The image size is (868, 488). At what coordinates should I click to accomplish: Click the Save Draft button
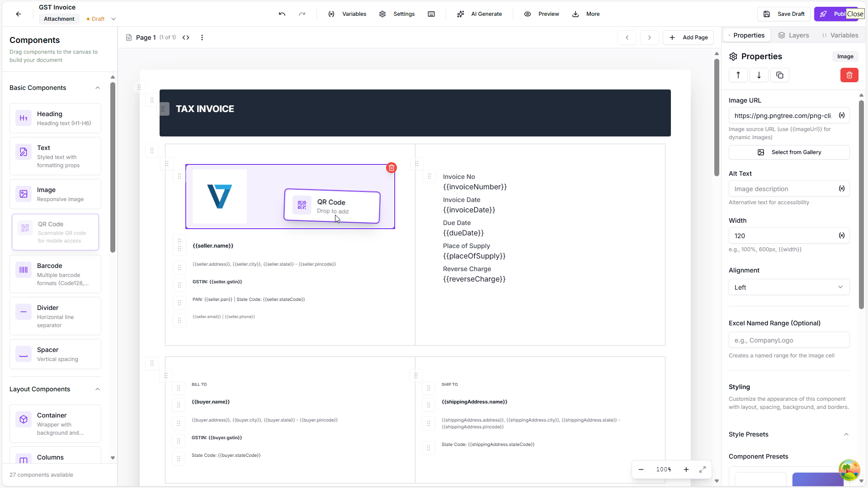[x=783, y=14]
